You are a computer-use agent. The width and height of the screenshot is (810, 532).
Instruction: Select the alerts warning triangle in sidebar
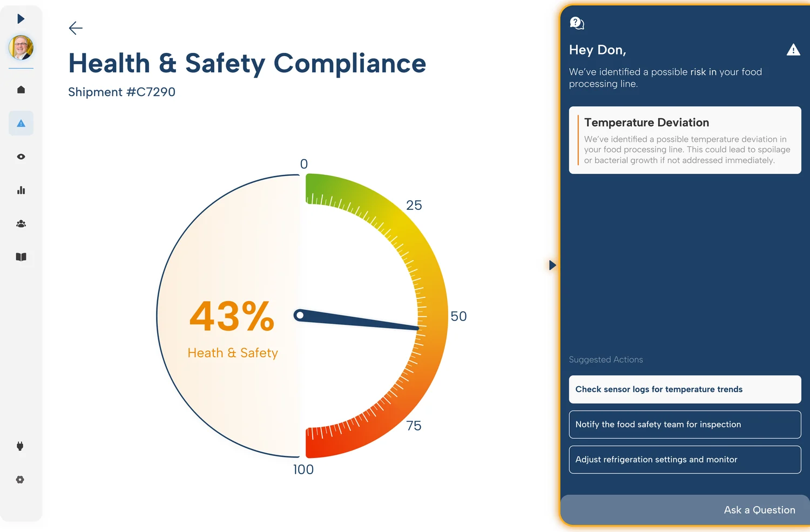[x=21, y=124]
